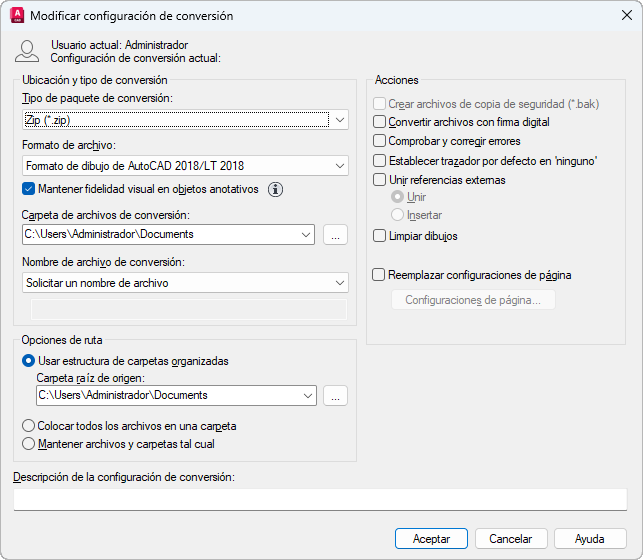643x560 pixels.
Task: Click the conversion setup description field
Action: (x=320, y=499)
